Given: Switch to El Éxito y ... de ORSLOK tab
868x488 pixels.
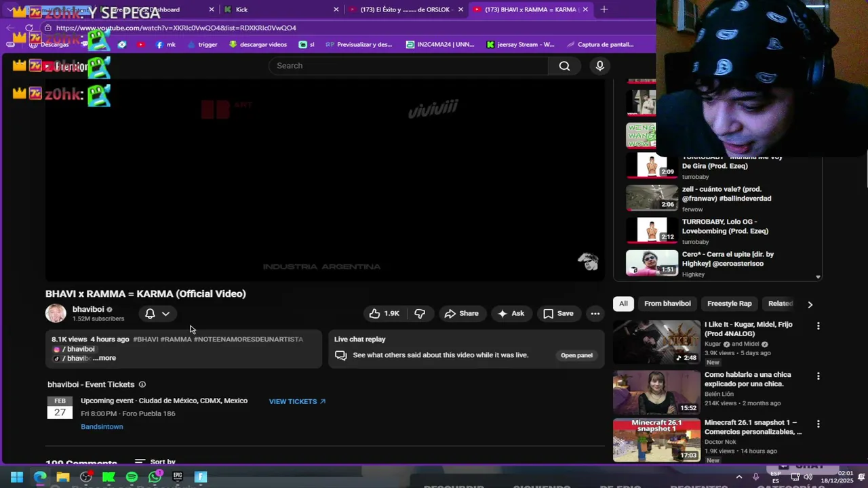Looking at the screenshot, I should (404, 9).
